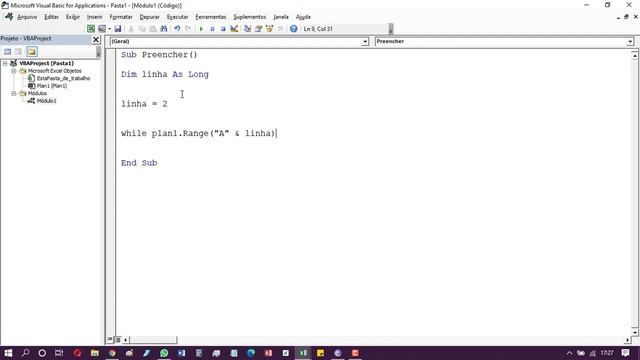Select Módulo1 in project tree
Viewport: 640px width, 360px height.
tap(47, 101)
